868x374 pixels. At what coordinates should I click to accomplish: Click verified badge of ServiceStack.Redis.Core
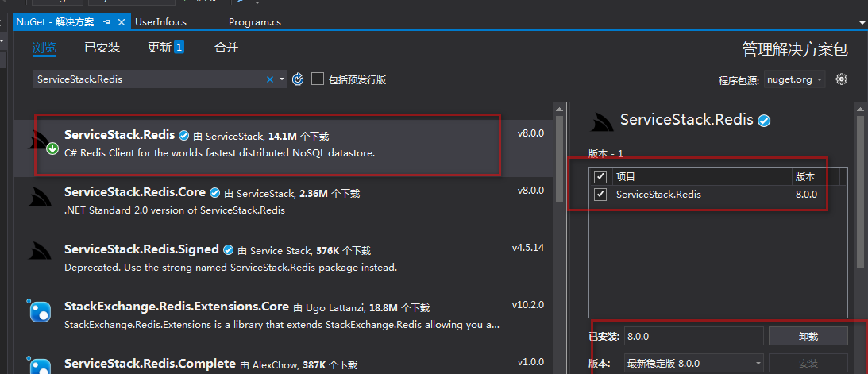(x=214, y=192)
